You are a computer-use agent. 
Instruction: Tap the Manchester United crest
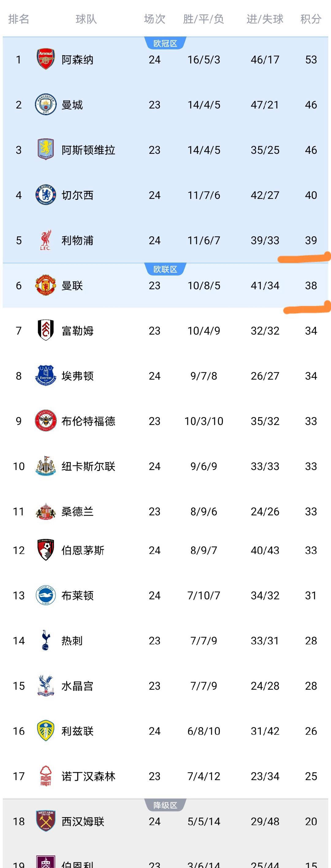pyautogui.click(x=45, y=285)
